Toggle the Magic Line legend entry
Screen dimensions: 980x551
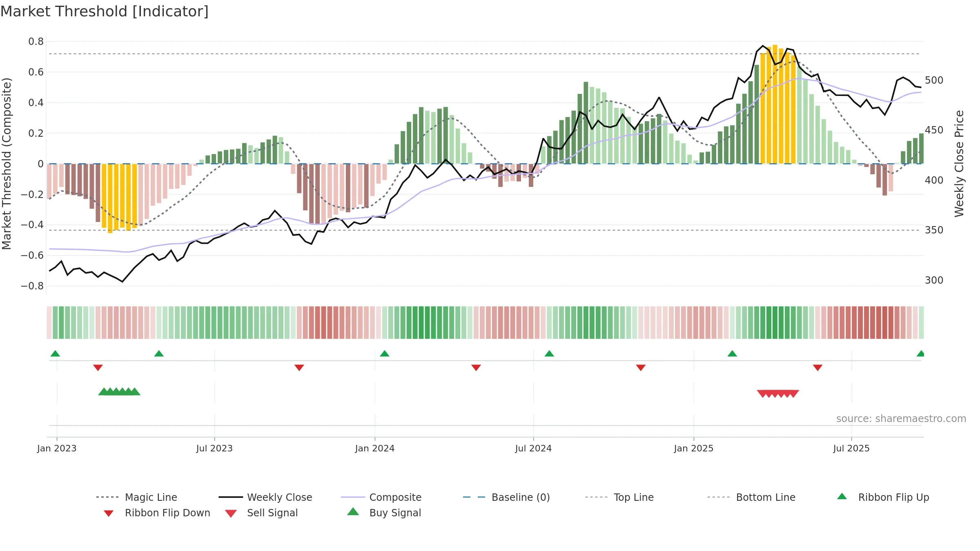(x=137, y=497)
